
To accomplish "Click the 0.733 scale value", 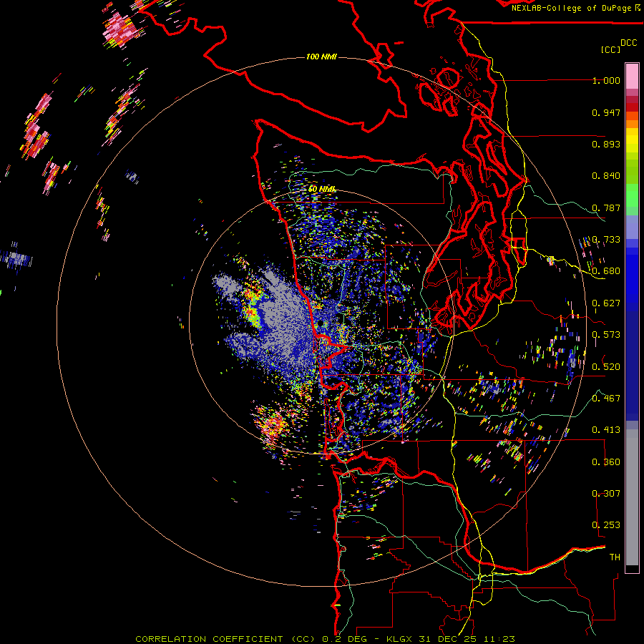I will [606, 240].
